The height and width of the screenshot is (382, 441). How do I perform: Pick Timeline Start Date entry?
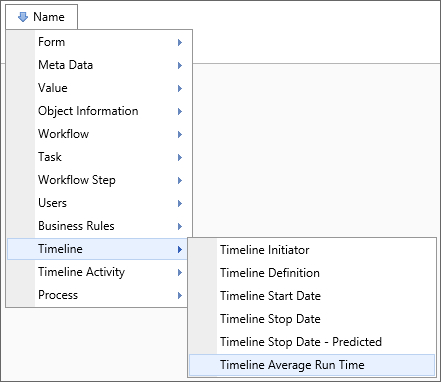312,296
